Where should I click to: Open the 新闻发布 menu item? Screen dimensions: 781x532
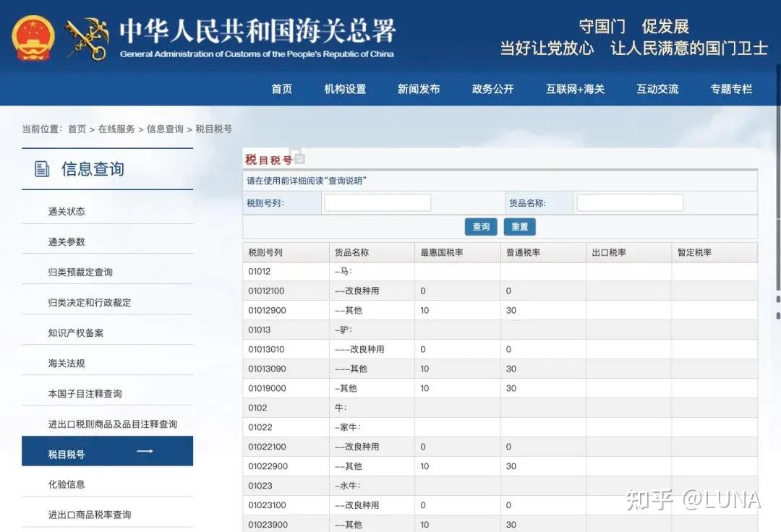[x=418, y=89]
